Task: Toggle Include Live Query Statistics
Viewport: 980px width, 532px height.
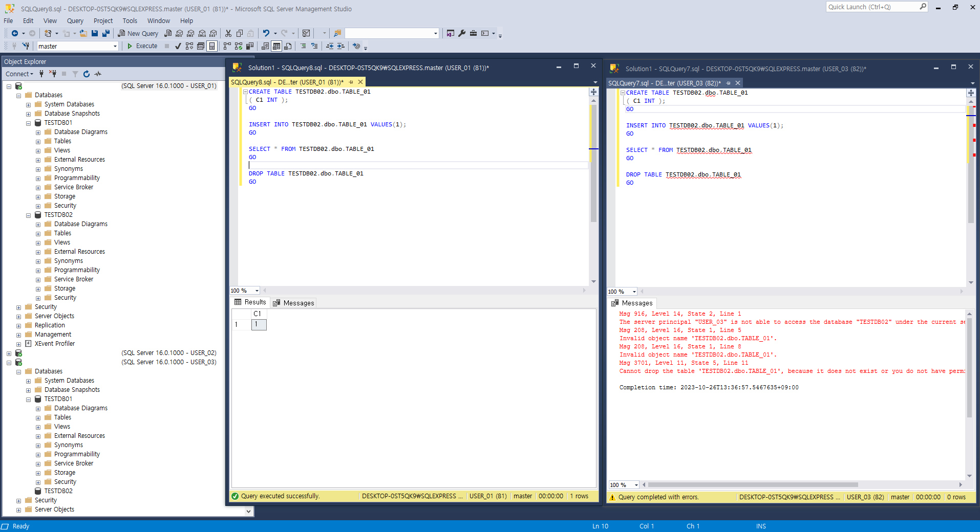Action: click(x=239, y=46)
